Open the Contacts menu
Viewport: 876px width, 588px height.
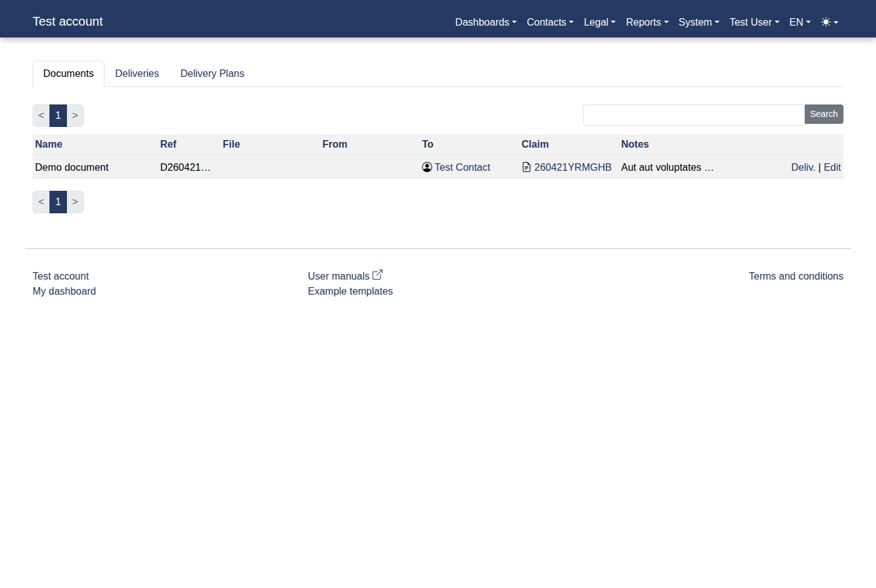click(549, 22)
